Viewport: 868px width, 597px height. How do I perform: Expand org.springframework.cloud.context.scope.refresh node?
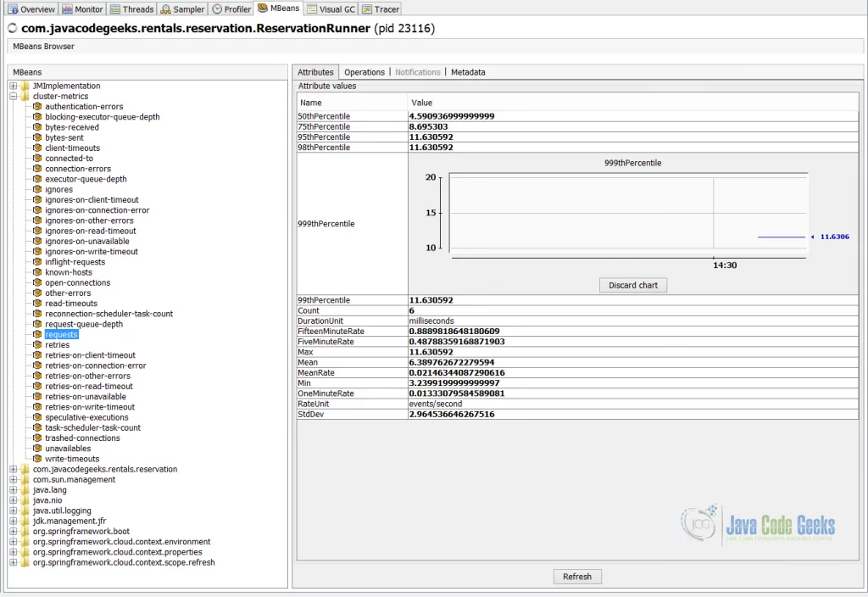pyautogui.click(x=14, y=562)
